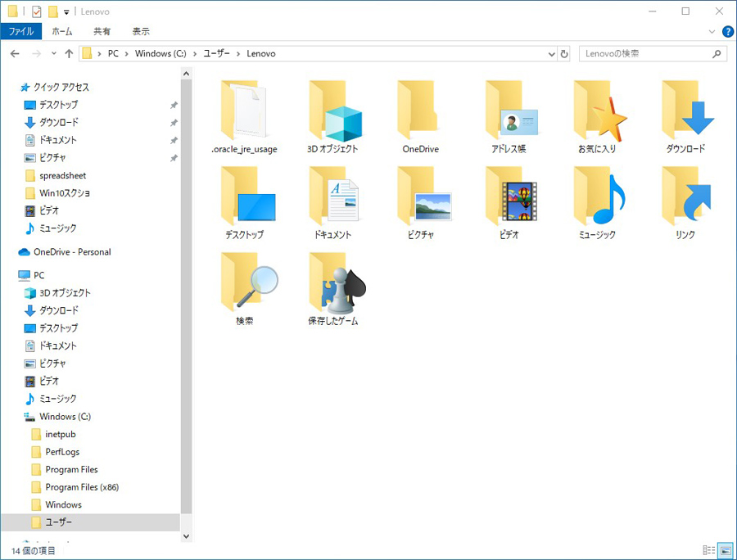Switch to large icons view layout
Image resolution: width=737 pixels, height=560 pixels.
726,549
